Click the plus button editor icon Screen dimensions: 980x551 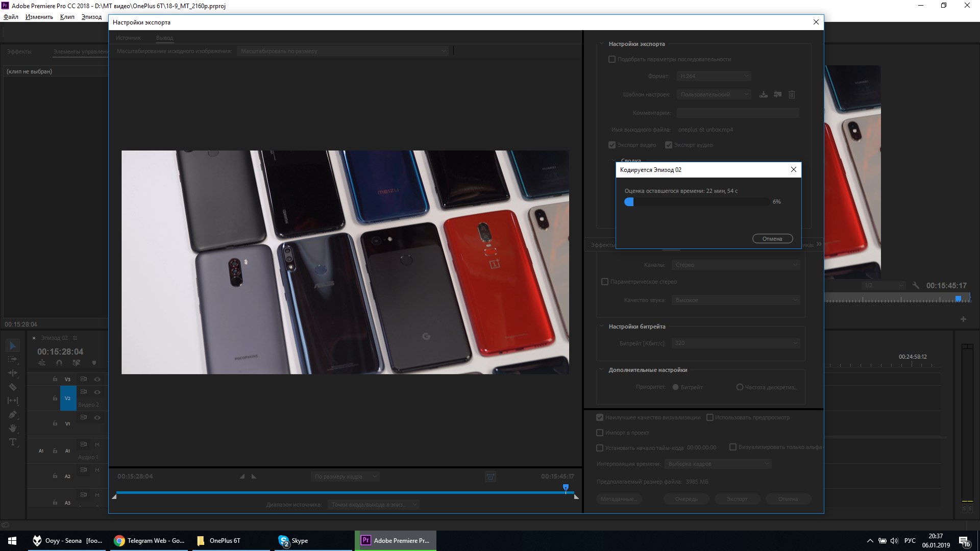[963, 319]
